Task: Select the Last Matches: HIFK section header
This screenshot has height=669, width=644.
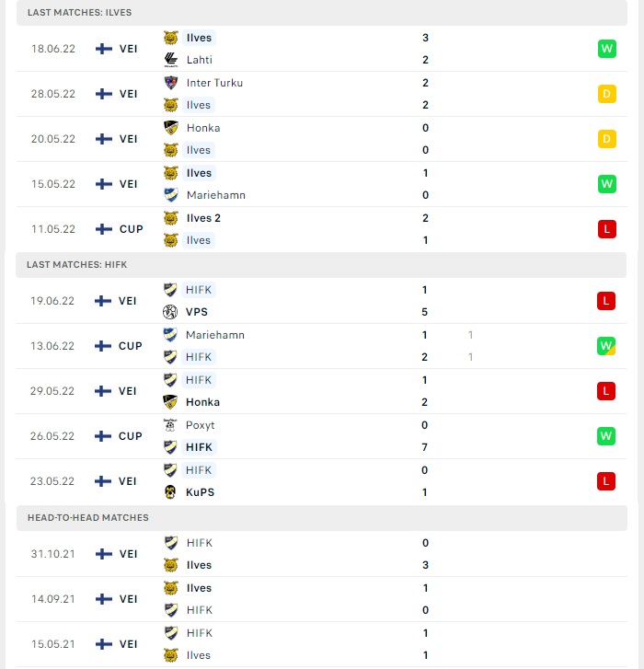Action: tap(321, 264)
